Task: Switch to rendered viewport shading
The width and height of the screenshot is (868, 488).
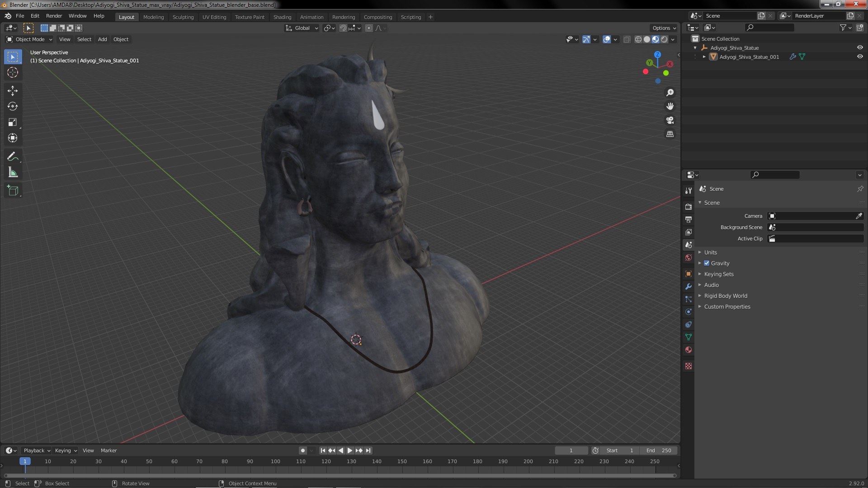Action: click(x=664, y=40)
